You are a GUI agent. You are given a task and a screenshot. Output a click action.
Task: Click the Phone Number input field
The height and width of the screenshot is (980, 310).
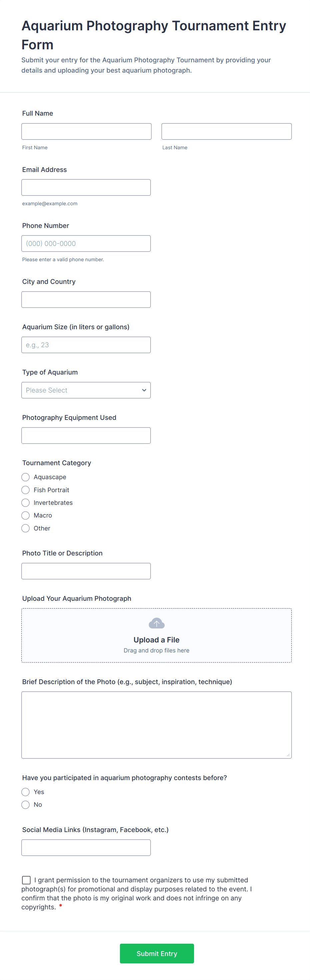pyautogui.click(x=86, y=244)
